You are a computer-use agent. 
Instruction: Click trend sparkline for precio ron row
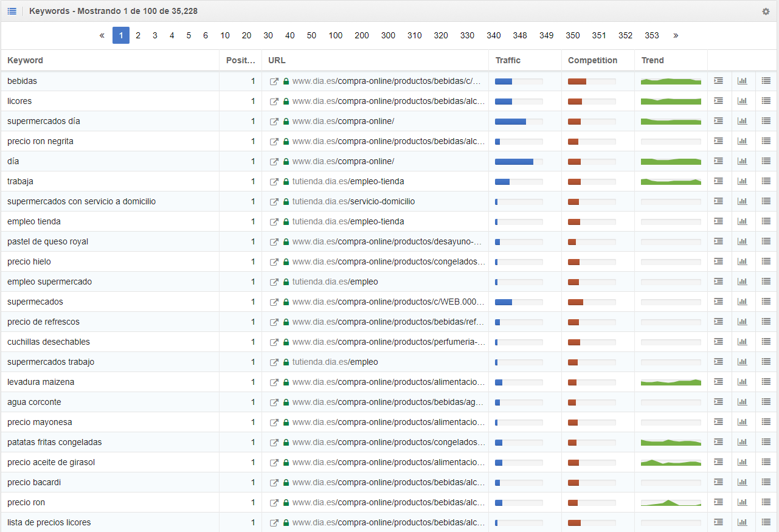pos(671,502)
